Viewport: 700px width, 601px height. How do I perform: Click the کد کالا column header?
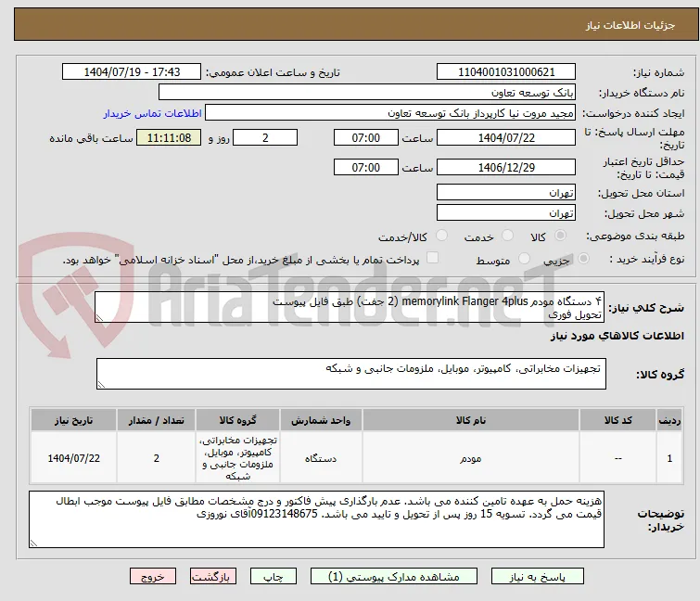pos(617,420)
